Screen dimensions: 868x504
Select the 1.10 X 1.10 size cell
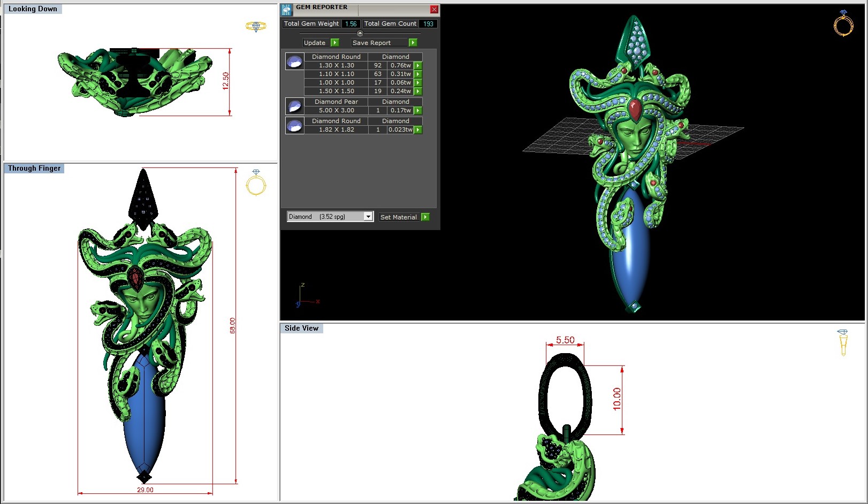pos(336,74)
